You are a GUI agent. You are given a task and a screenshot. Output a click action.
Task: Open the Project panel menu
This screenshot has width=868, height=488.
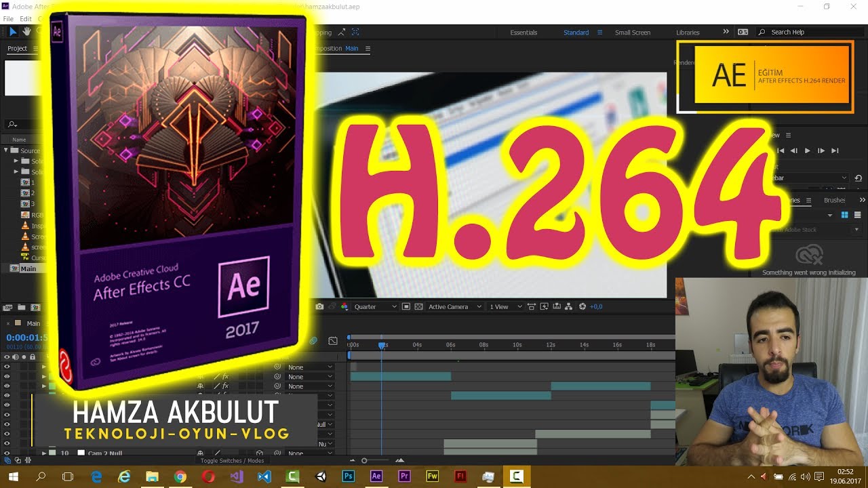[x=35, y=48]
